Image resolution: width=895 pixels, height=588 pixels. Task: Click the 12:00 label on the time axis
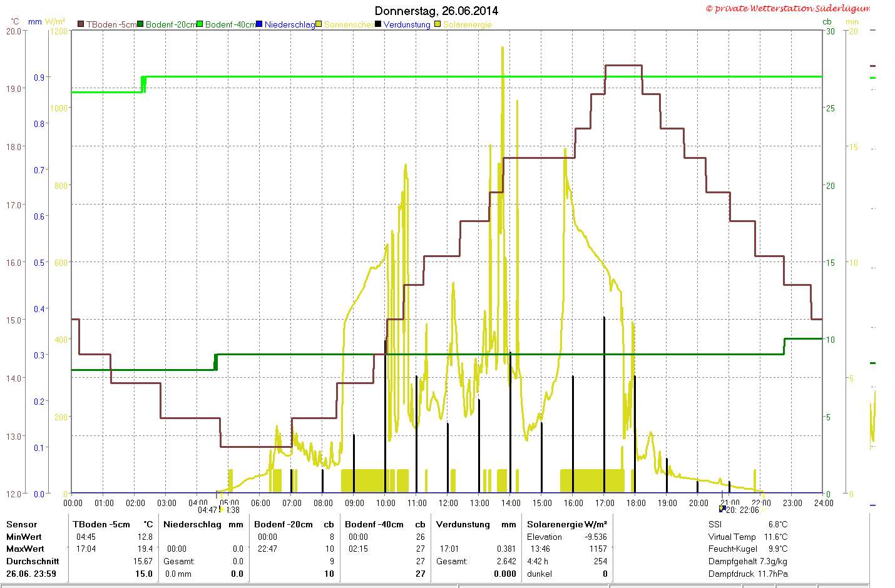point(448,503)
